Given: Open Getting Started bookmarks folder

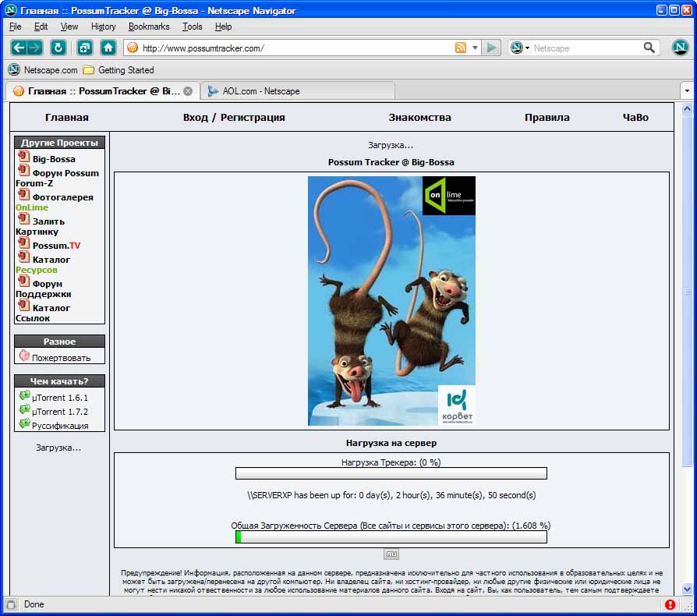Looking at the screenshot, I should click(x=119, y=69).
